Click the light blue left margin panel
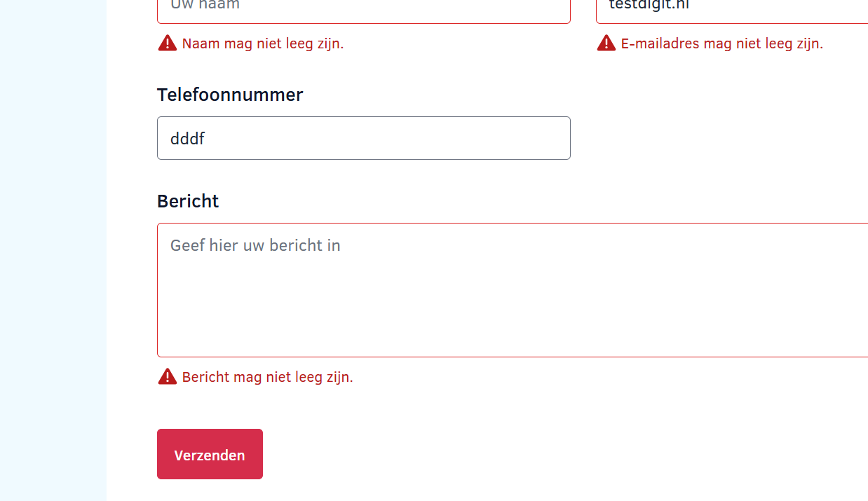Viewport: 868px width, 501px height. [53, 252]
